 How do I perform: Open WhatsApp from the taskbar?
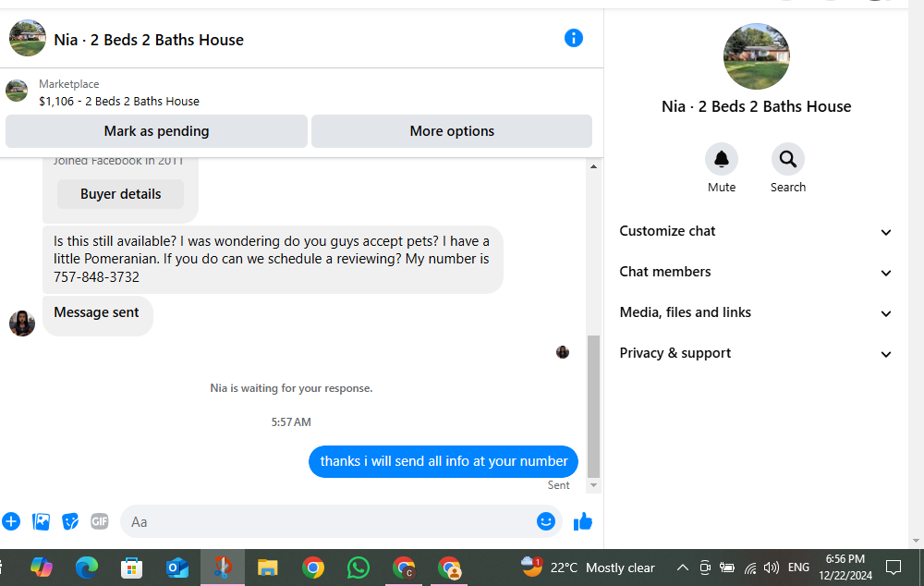pyautogui.click(x=359, y=568)
